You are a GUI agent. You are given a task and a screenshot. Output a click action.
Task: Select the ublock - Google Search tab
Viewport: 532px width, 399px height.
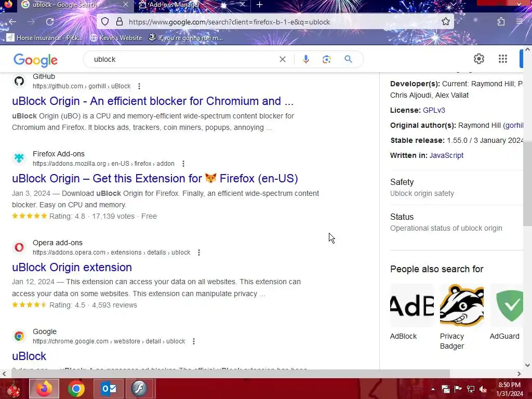75,5
